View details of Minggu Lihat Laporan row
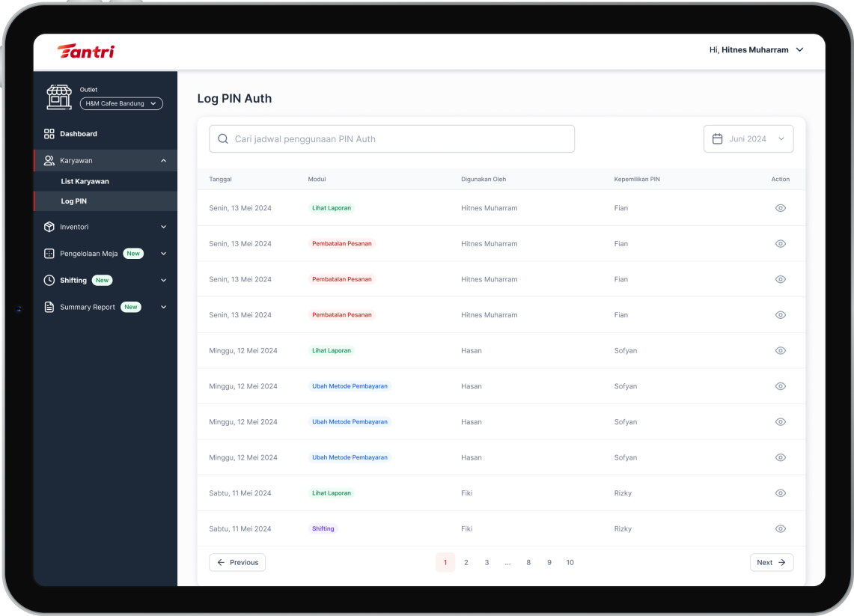Screen dimensions: 854x616 tap(781, 351)
